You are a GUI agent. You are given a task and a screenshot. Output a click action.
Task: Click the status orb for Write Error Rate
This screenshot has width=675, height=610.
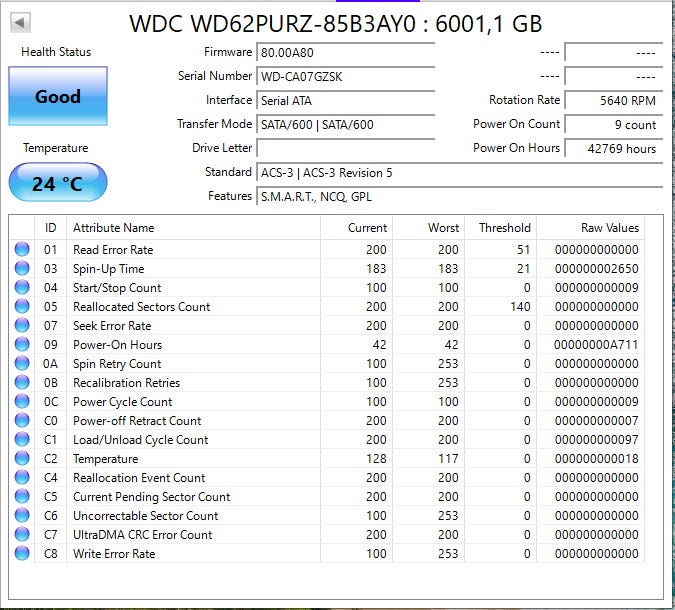pyautogui.click(x=22, y=553)
